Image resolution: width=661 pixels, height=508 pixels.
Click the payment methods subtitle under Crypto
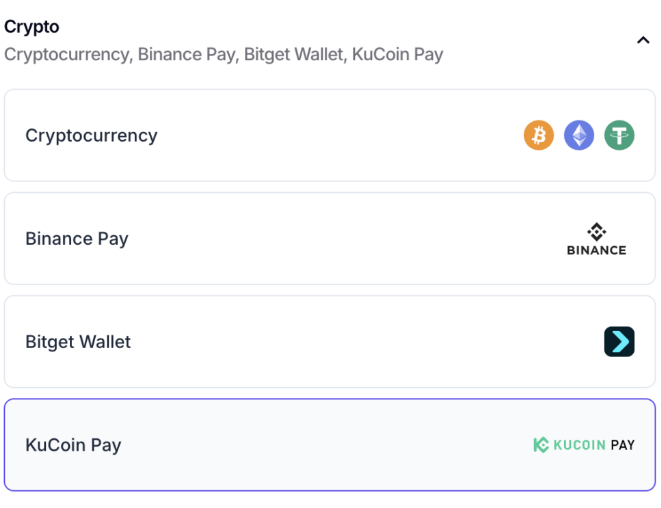[x=223, y=54]
